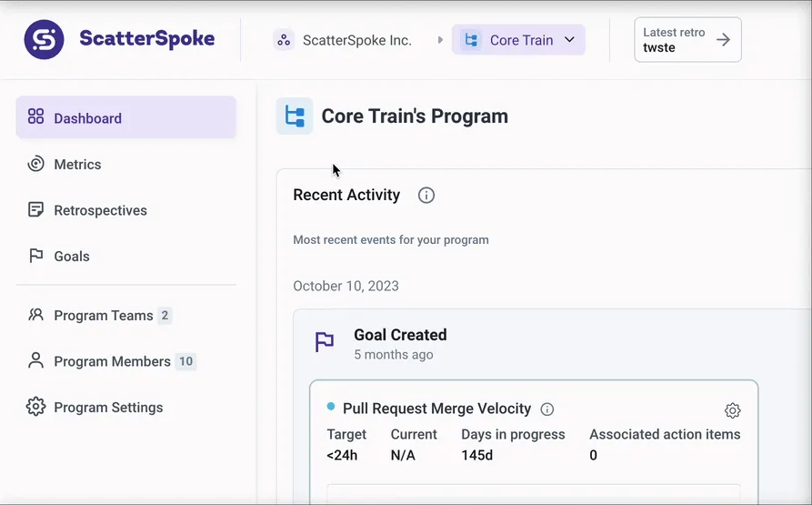Click the Program Teams people icon
The image size is (812, 505).
pos(36,316)
